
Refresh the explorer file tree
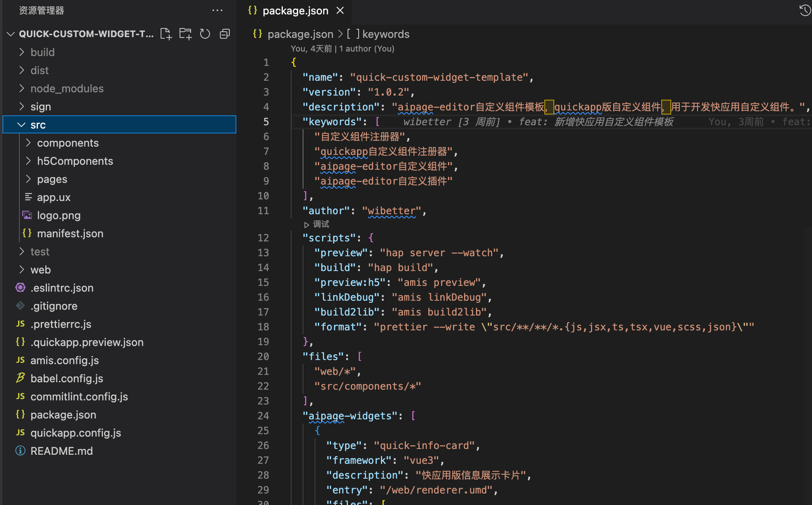coord(205,34)
